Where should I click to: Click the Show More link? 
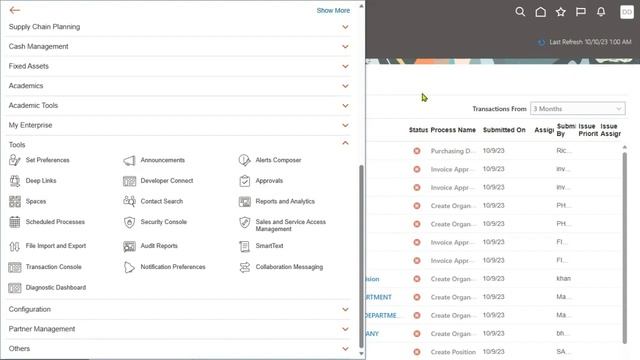[333, 11]
